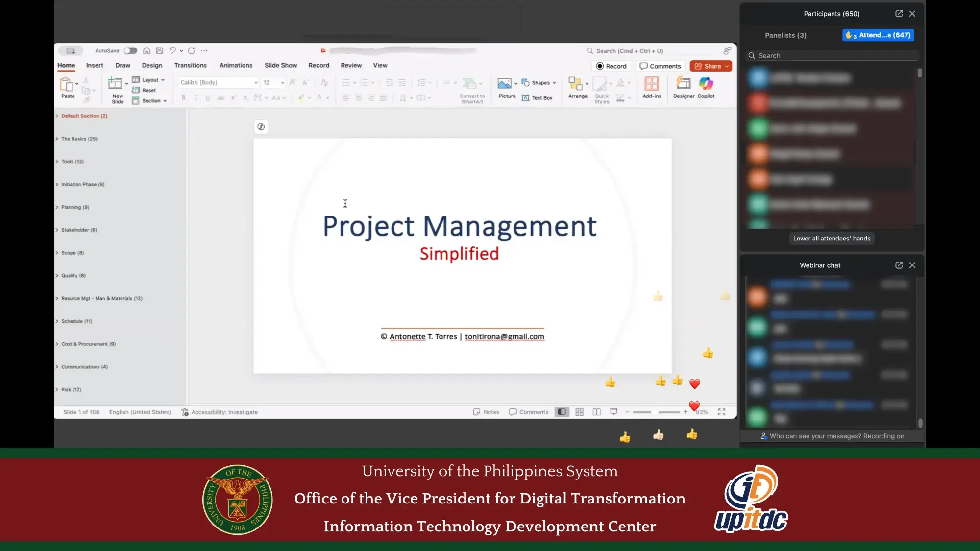
Task: Apply italic formatting
Action: (x=196, y=97)
